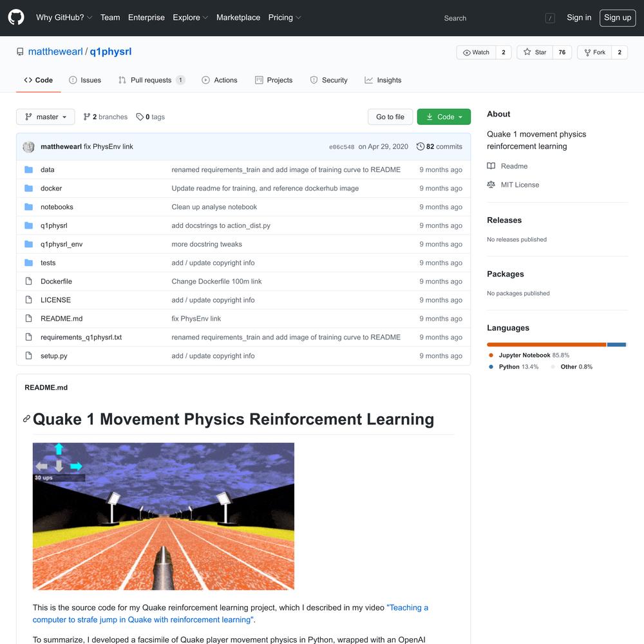Click the README.md file icon in list
644x644 pixels.
pyautogui.click(x=28, y=318)
